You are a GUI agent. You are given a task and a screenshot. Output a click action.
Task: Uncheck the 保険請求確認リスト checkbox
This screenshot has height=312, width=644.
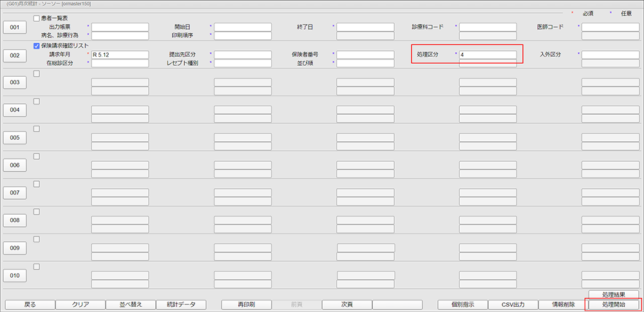[x=37, y=46]
